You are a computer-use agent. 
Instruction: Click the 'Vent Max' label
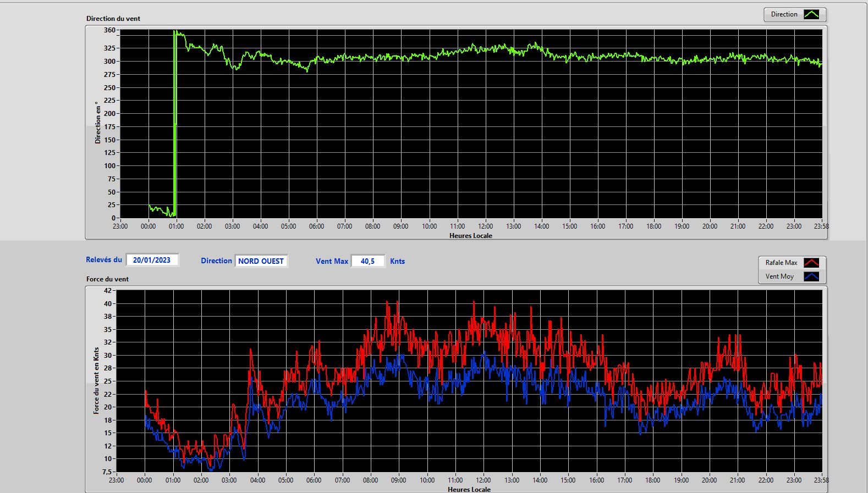pos(332,261)
